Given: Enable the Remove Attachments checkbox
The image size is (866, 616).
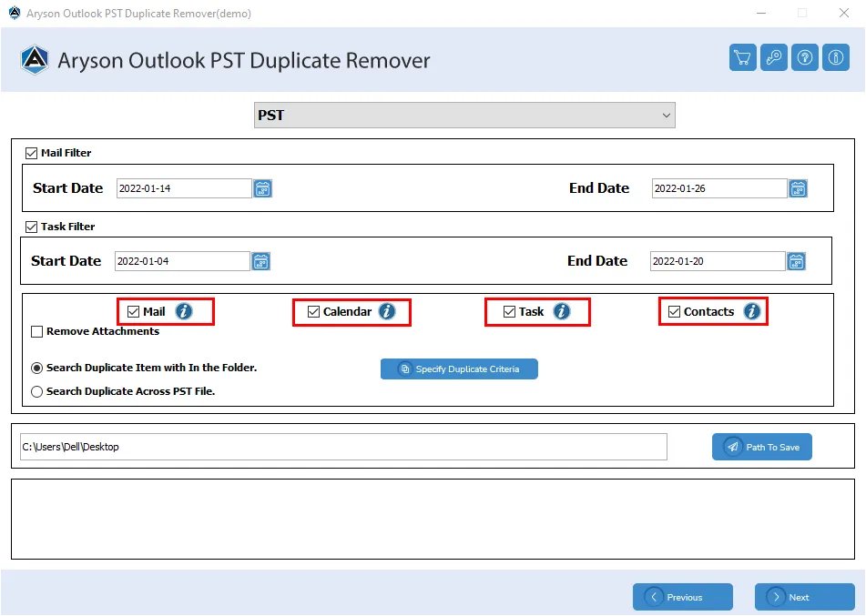Looking at the screenshot, I should pyautogui.click(x=37, y=332).
